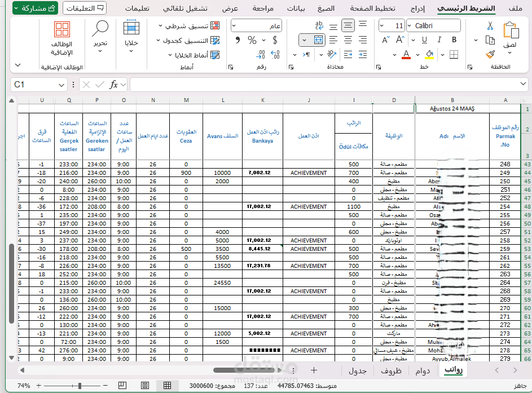Click the zoom slider handle
Image resolution: width=532 pixels, height=393 pixels.
(80, 386)
